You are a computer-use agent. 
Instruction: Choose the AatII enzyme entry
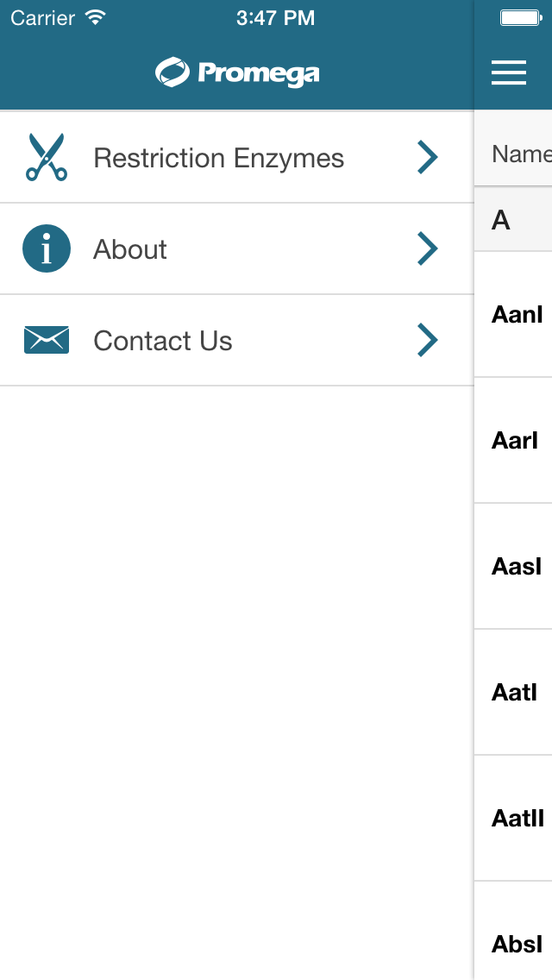[x=513, y=818]
